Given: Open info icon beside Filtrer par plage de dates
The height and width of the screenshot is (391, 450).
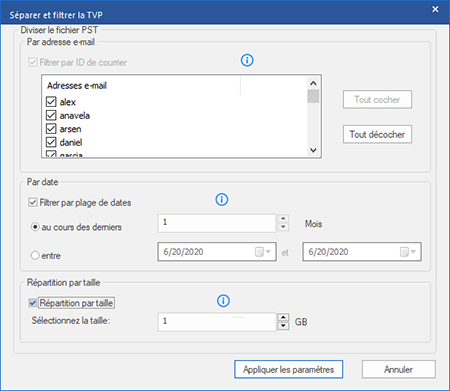Looking at the screenshot, I should [x=222, y=200].
